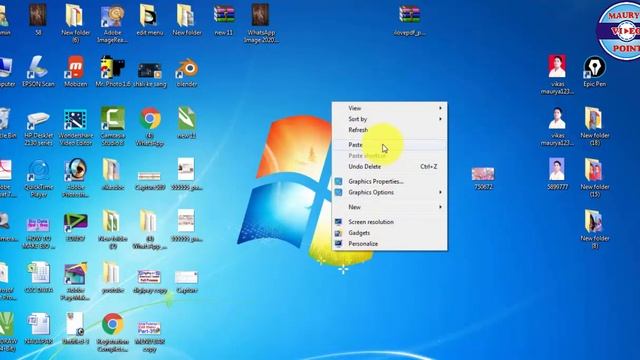Select the new 11 WinRAR archive
The image size is (640, 360).
[x=224, y=20]
